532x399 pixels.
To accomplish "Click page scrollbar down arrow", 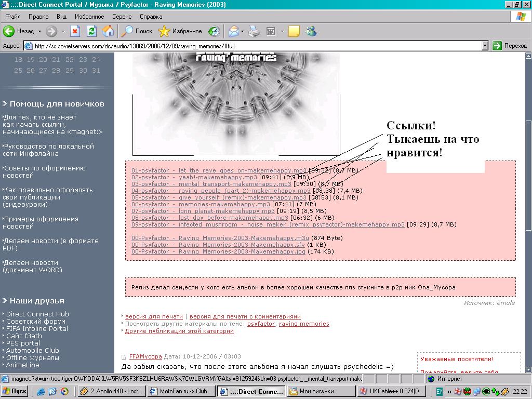I will [x=528, y=369].
